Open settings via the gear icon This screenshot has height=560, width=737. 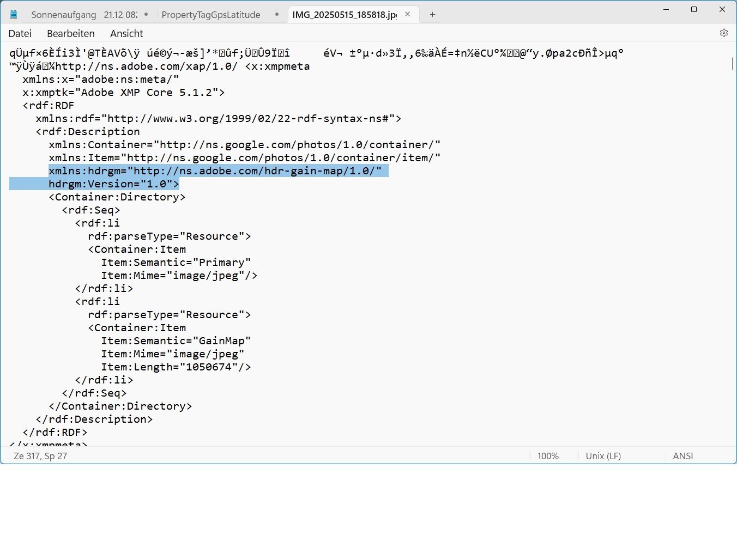[723, 33]
